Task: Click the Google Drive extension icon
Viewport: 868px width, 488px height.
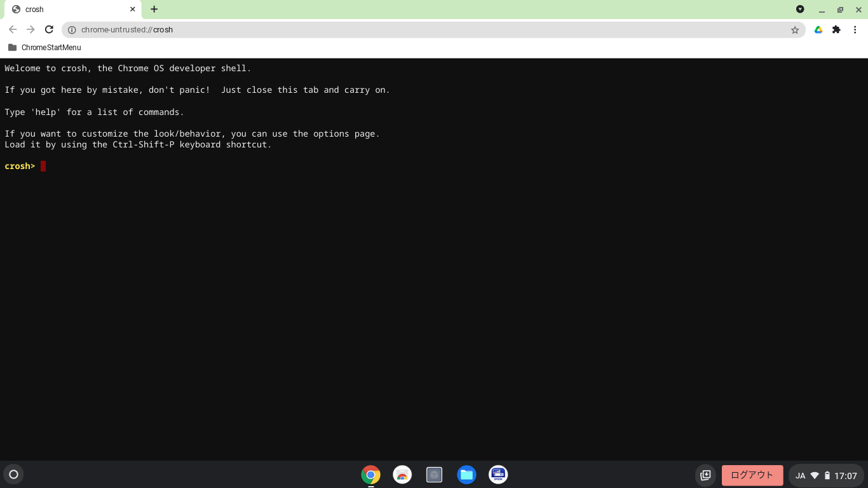Action: pos(818,30)
